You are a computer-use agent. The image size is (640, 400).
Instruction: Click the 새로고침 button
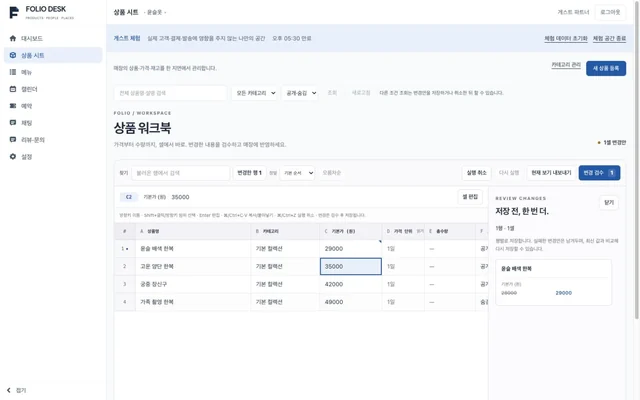pos(361,93)
